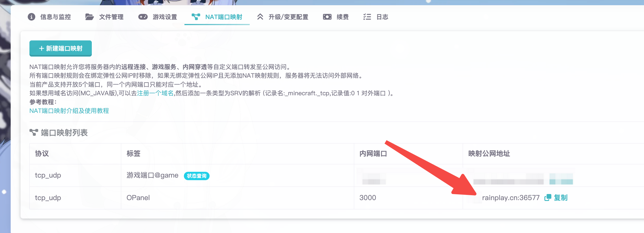Click the NAT network icon in tab bar

click(x=196, y=17)
